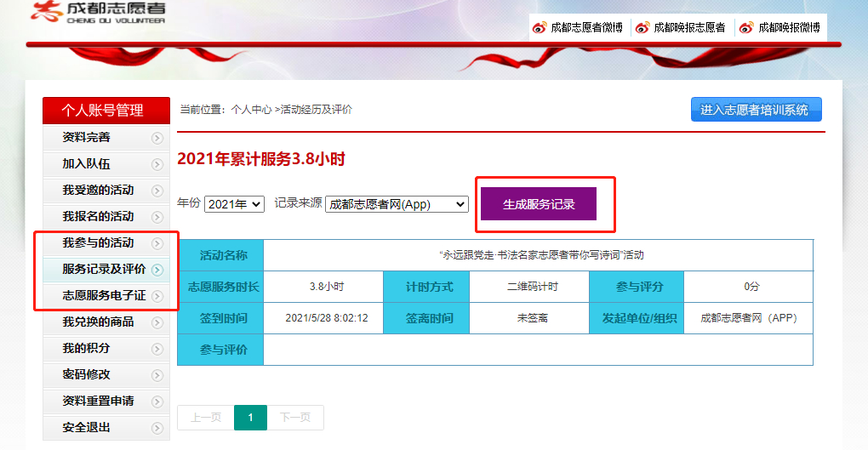Viewport: 868px width, 450px height.
Task: Click 成都志愿者网（APP） organizer cell
Action: [749, 318]
